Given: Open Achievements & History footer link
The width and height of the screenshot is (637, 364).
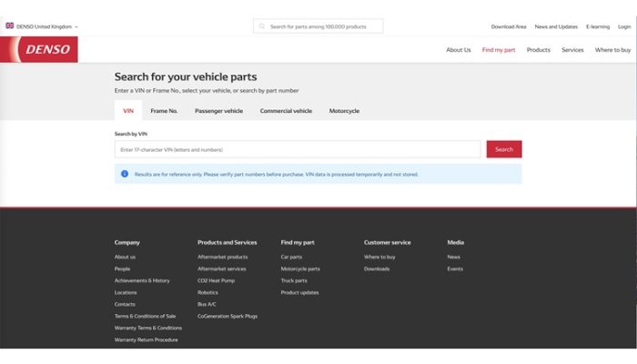Looking at the screenshot, I should (x=142, y=280).
